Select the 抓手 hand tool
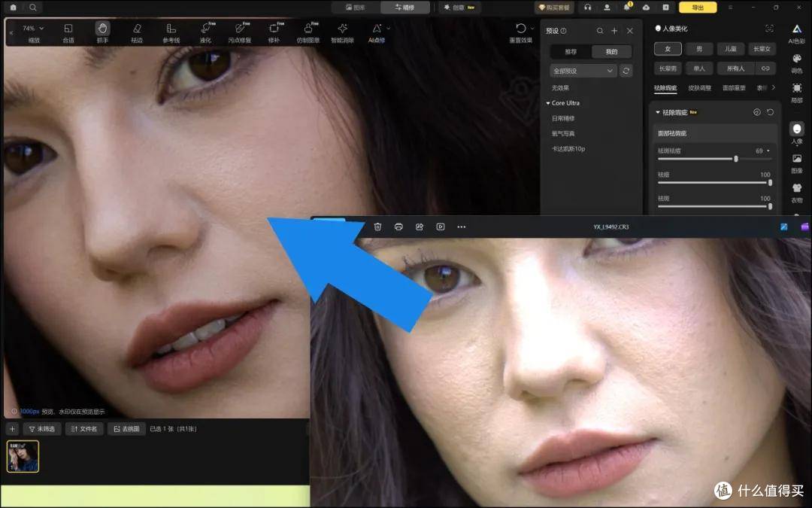This screenshot has width=812, height=508. [102, 32]
